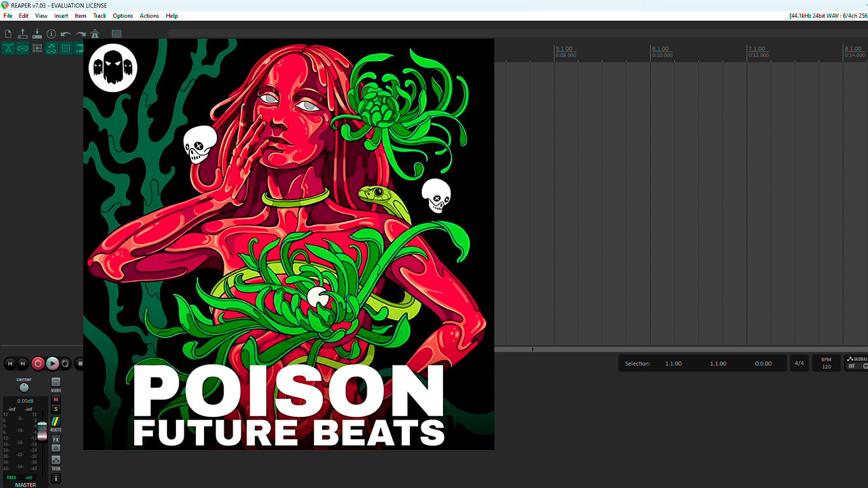Image resolution: width=868 pixels, height=488 pixels.
Task: Open the Insert menu
Action: pyautogui.click(x=61, y=16)
